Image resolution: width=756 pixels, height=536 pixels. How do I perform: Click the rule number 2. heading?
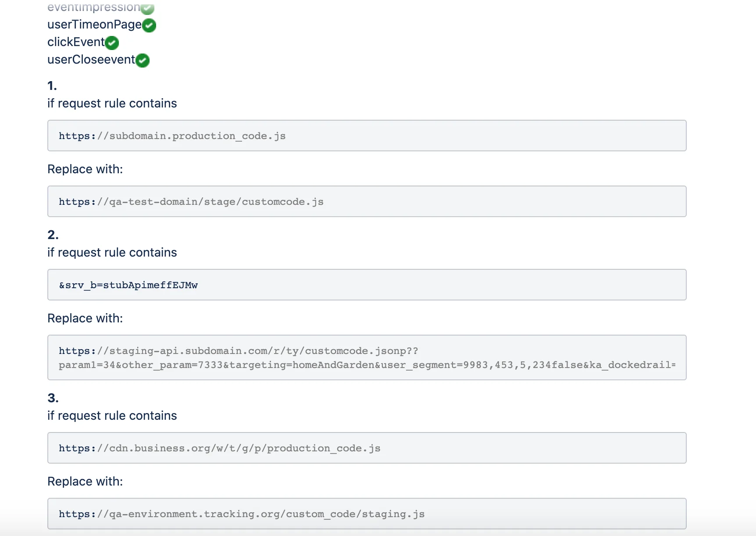tap(53, 235)
